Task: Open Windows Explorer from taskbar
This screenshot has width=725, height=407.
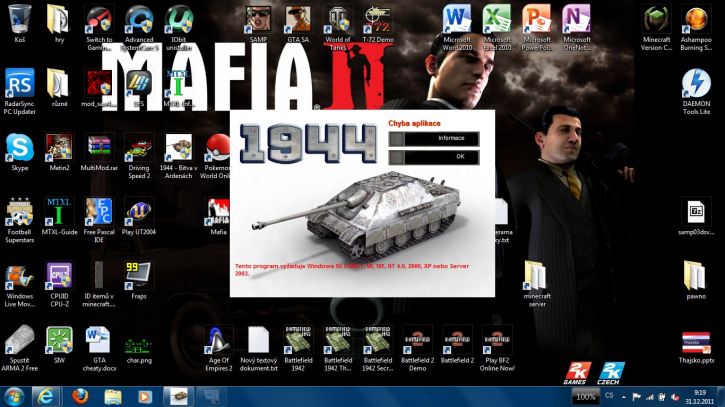Action: (x=112, y=396)
